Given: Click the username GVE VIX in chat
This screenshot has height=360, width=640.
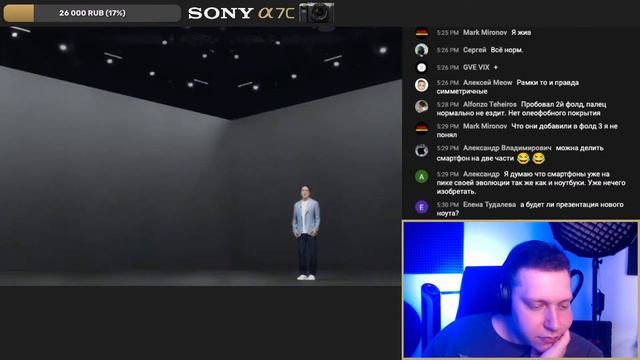Looking at the screenshot, I should click(x=476, y=67).
